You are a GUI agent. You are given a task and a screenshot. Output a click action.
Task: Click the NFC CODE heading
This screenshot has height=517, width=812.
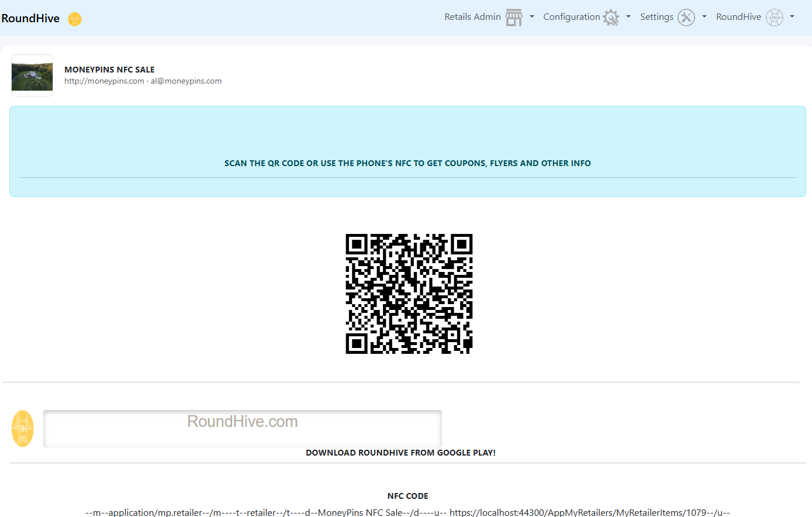(x=408, y=496)
